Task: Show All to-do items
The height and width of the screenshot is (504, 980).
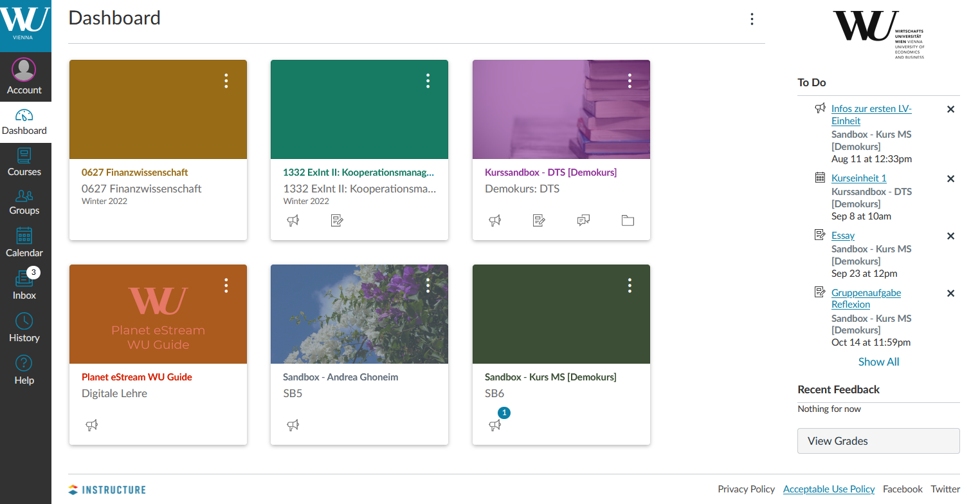Action: [878, 362]
